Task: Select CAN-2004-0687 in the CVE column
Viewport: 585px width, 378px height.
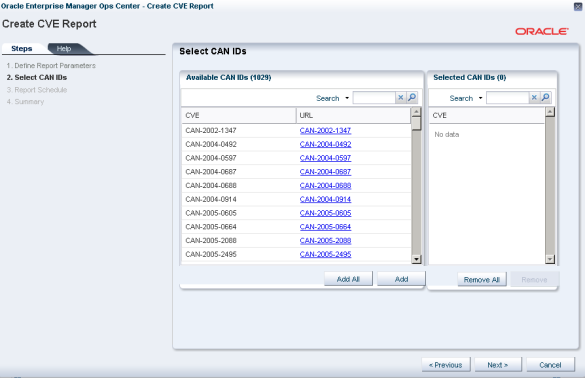Action: tap(211, 172)
